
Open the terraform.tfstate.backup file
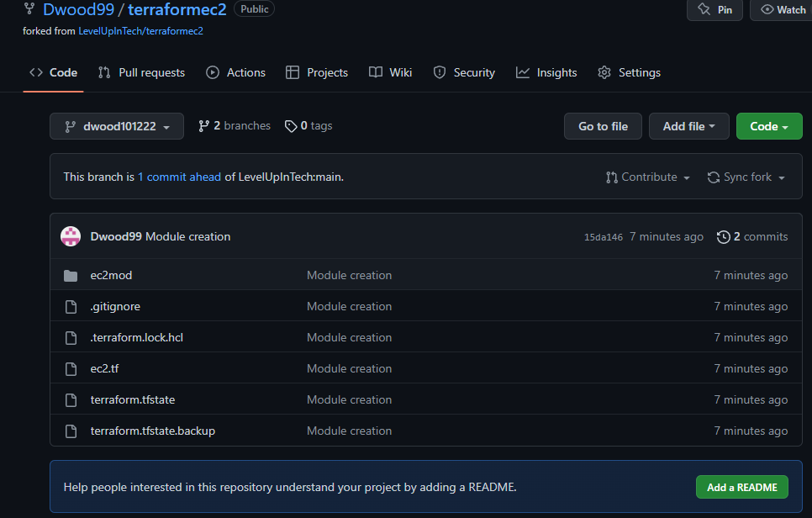point(153,431)
